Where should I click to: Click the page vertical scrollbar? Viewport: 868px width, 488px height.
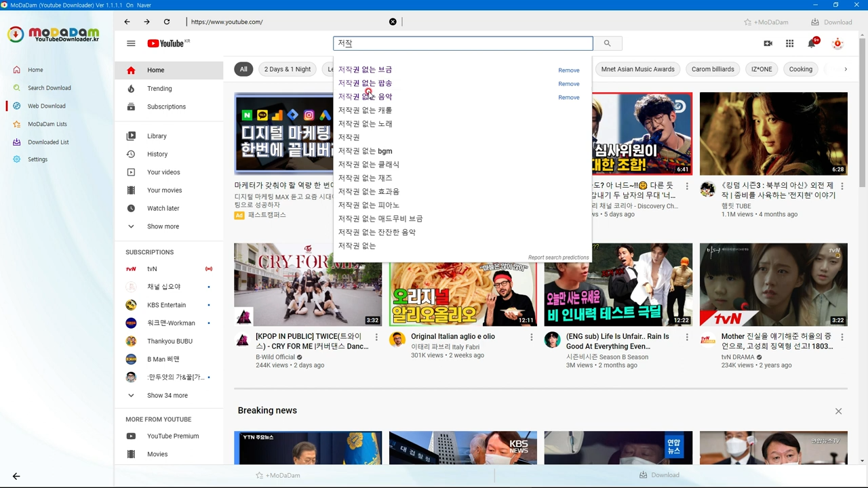point(863,112)
